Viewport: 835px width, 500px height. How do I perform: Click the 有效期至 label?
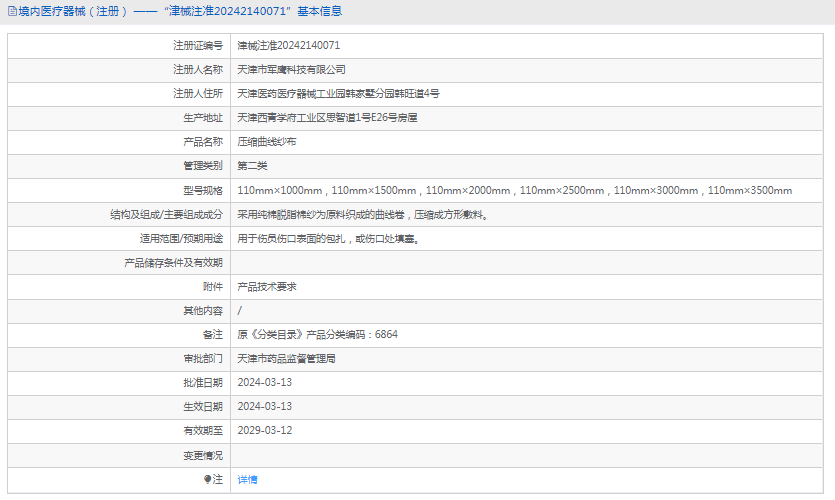[203, 430]
